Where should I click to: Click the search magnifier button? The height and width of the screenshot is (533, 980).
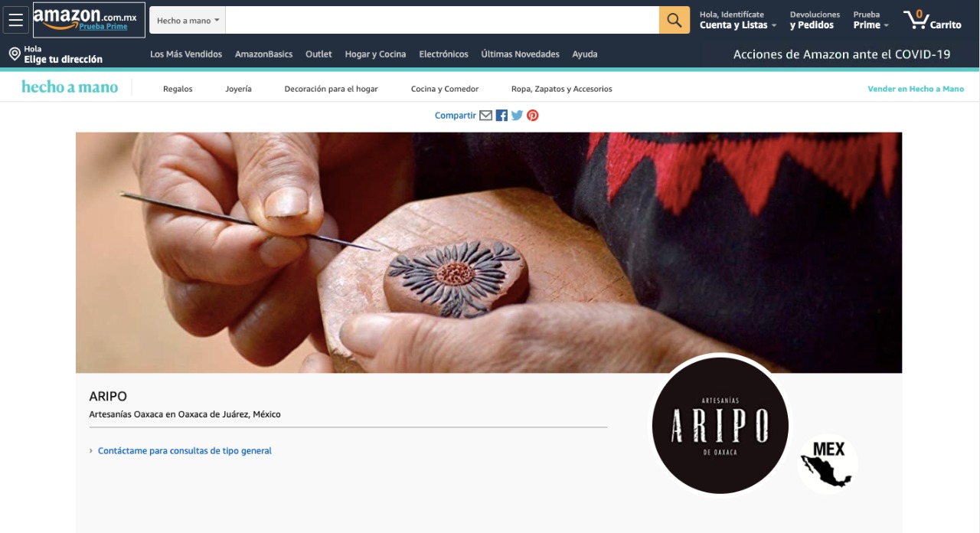tap(674, 20)
